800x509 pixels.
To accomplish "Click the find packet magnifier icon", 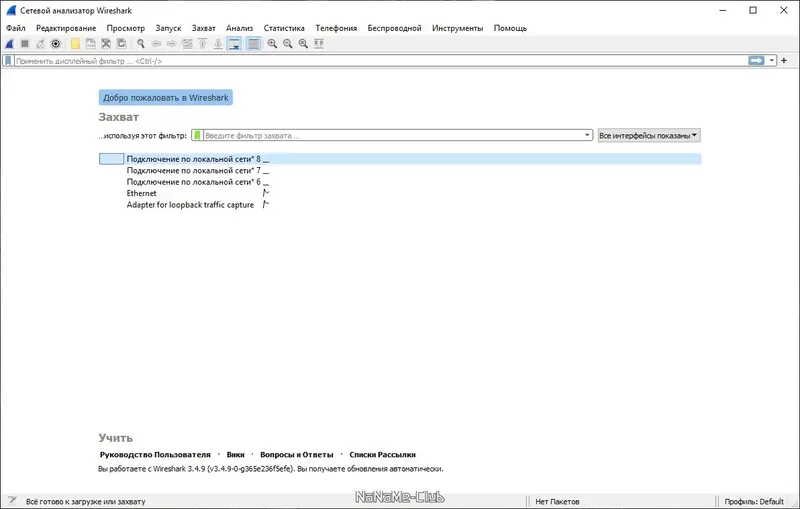I will point(141,44).
